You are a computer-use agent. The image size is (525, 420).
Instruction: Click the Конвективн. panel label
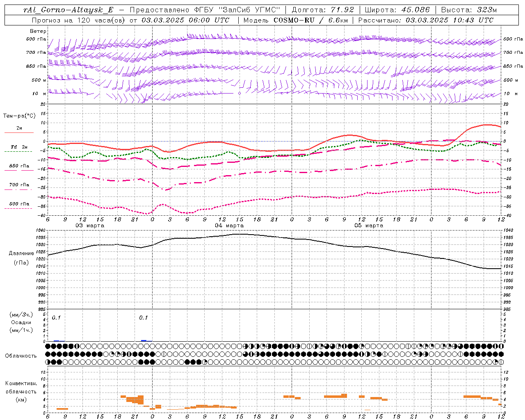(21, 383)
